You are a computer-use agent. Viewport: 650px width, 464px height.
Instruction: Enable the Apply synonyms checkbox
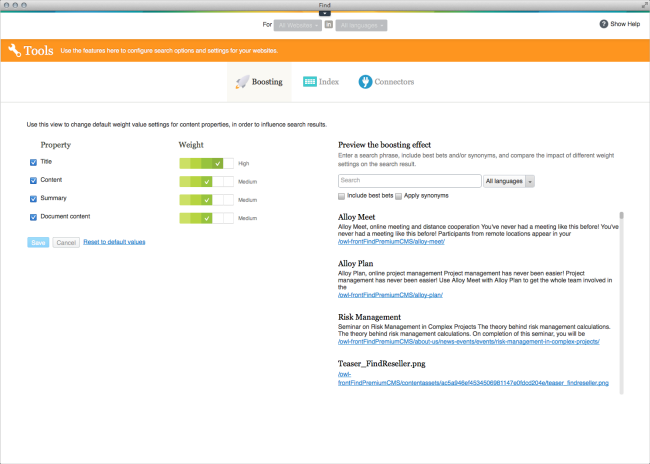tap(399, 196)
